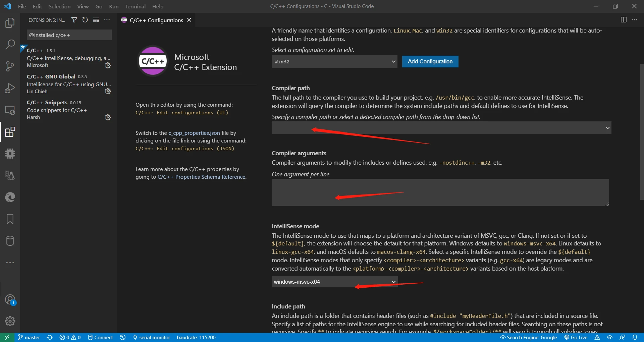Open the Testing flask icon view
Viewport: 644px width, 342px height.
(x=10, y=175)
